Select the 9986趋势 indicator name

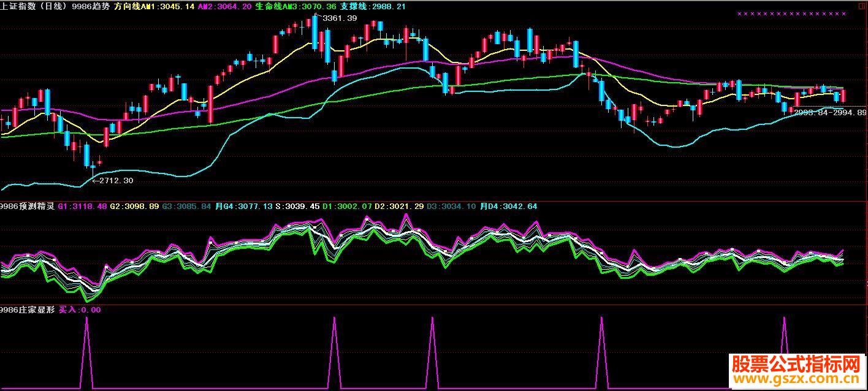point(91,6)
